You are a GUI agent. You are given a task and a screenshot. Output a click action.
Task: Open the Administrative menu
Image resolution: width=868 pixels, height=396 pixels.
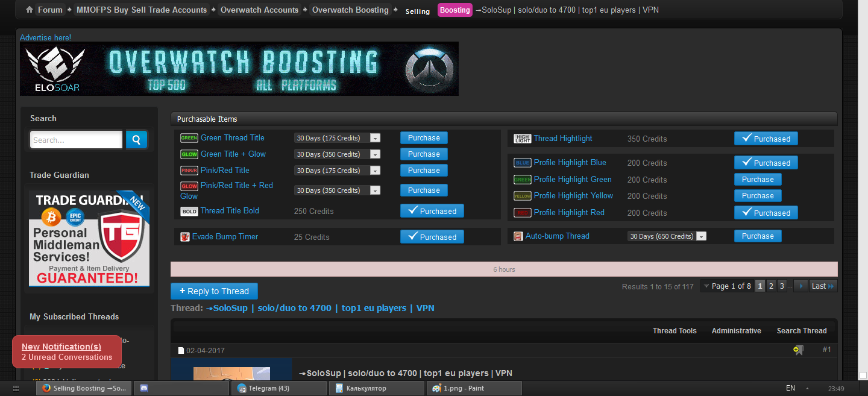pos(736,331)
